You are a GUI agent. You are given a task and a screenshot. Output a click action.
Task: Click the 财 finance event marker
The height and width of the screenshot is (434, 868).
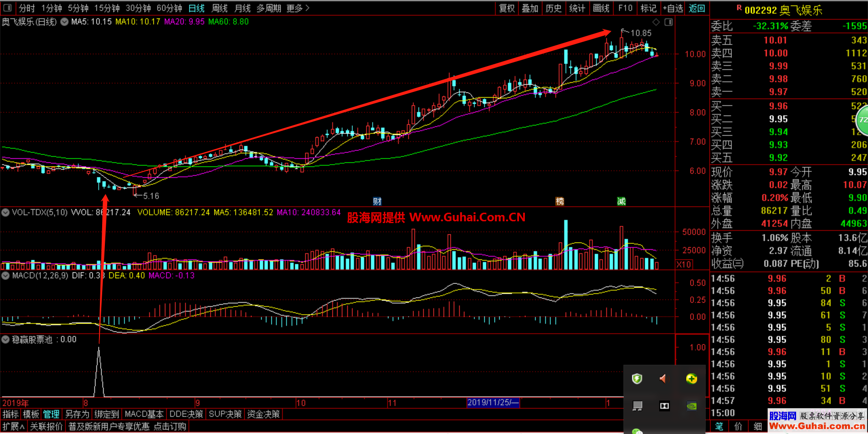coord(377,201)
